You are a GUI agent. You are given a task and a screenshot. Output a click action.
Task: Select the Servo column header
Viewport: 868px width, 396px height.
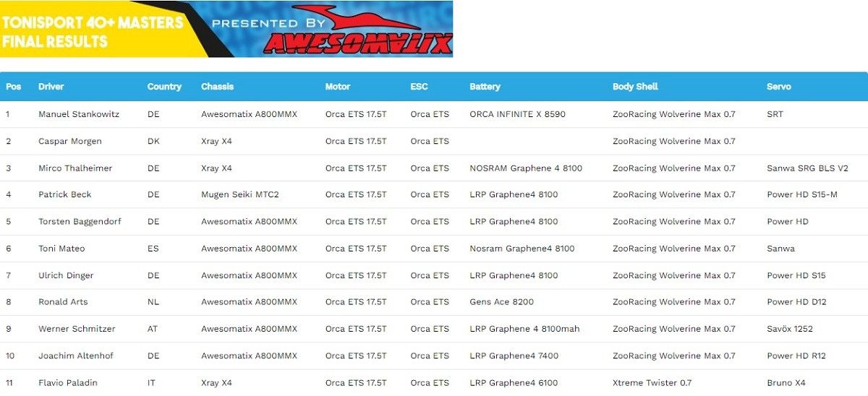click(779, 87)
